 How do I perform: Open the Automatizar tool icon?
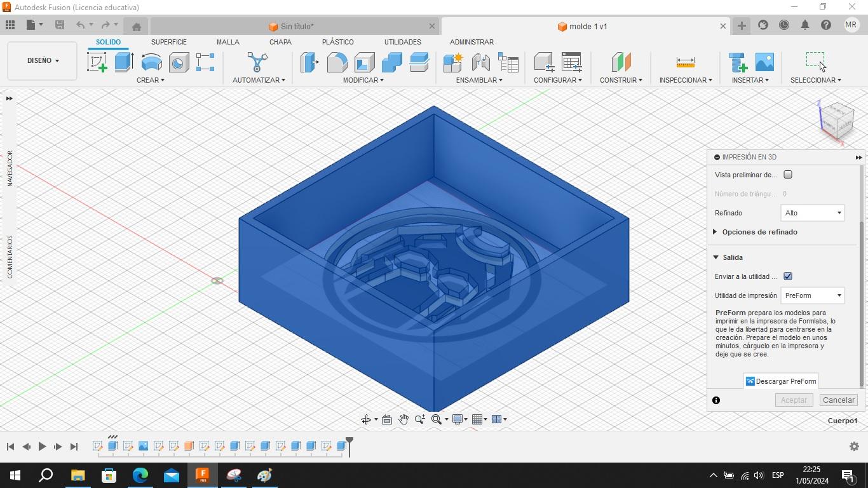(257, 62)
